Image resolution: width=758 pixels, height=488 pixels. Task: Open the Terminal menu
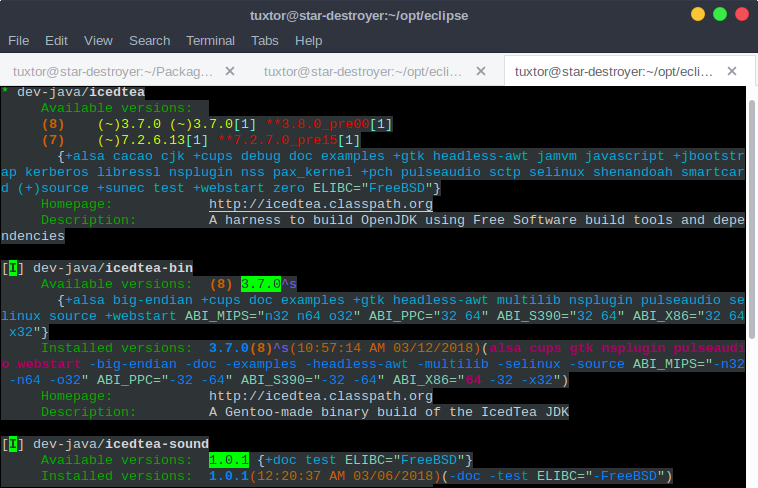pyautogui.click(x=210, y=41)
